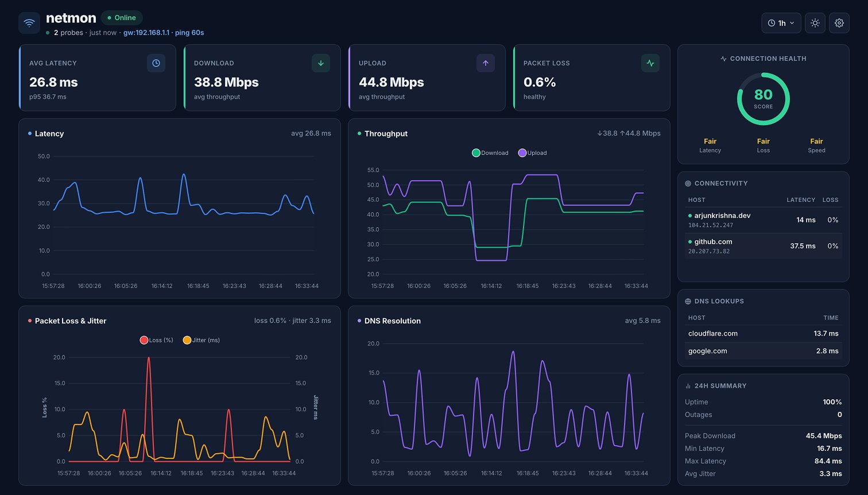Screen dimensions: 868x495
Task: Click the connection health score ring
Action: (x=763, y=99)
